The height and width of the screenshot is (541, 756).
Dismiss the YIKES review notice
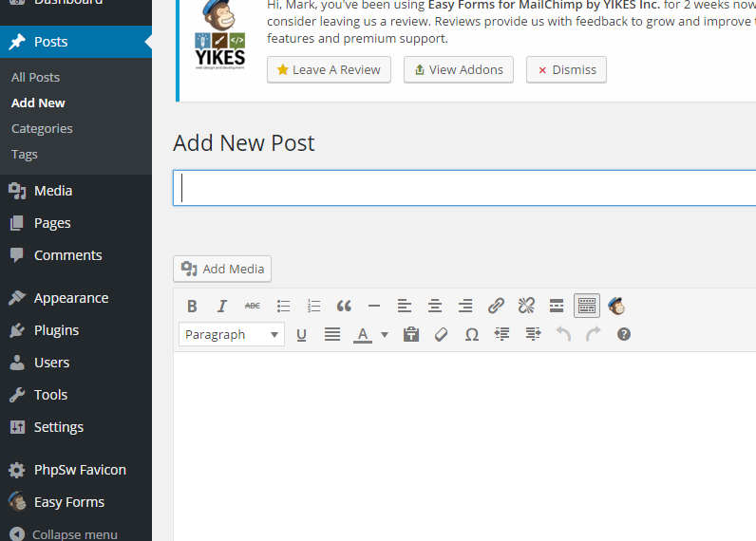point(566,70)
